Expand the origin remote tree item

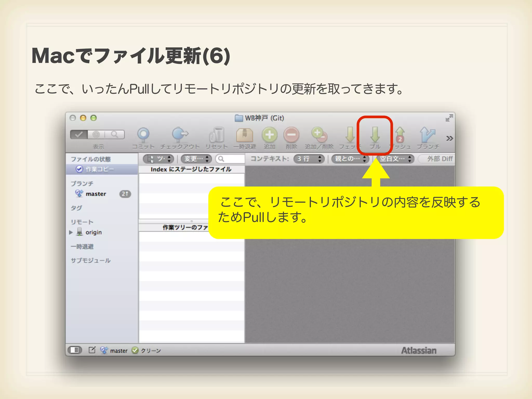(x=71, y=232)
